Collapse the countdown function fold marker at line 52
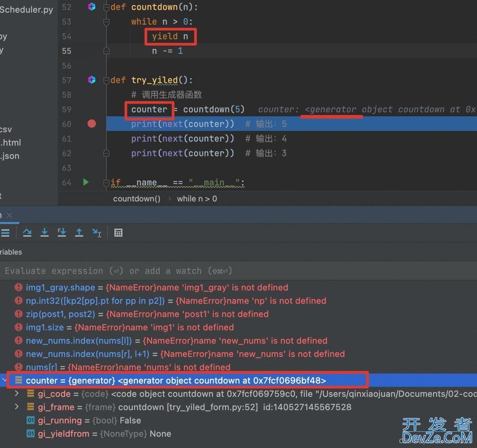The image size is (477, 448). pos(106,7)
